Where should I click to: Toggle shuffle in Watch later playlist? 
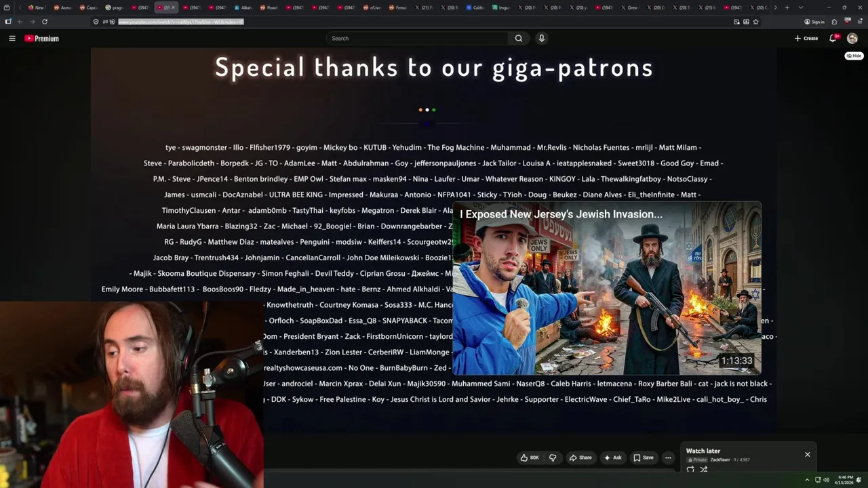(x=703, y=469)
